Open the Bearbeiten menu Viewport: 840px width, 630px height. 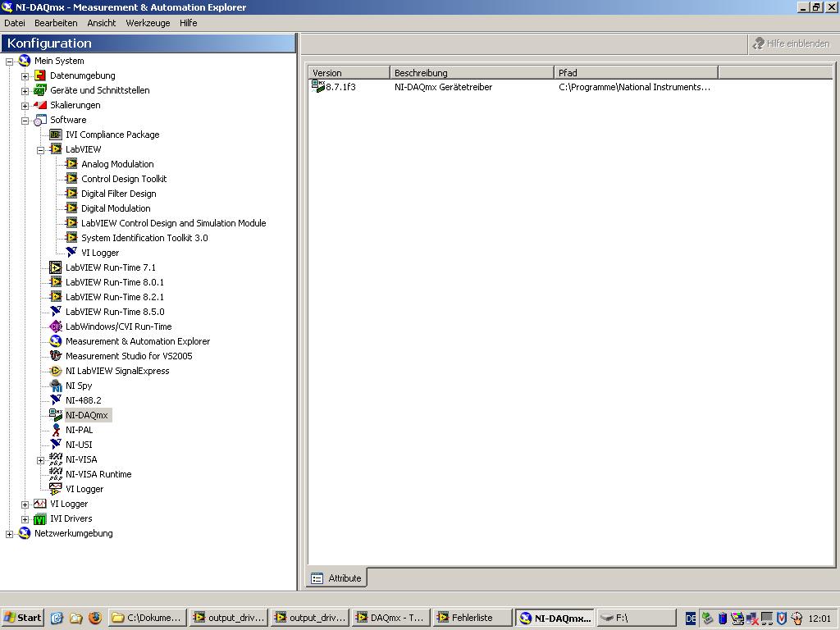[56, 23]
